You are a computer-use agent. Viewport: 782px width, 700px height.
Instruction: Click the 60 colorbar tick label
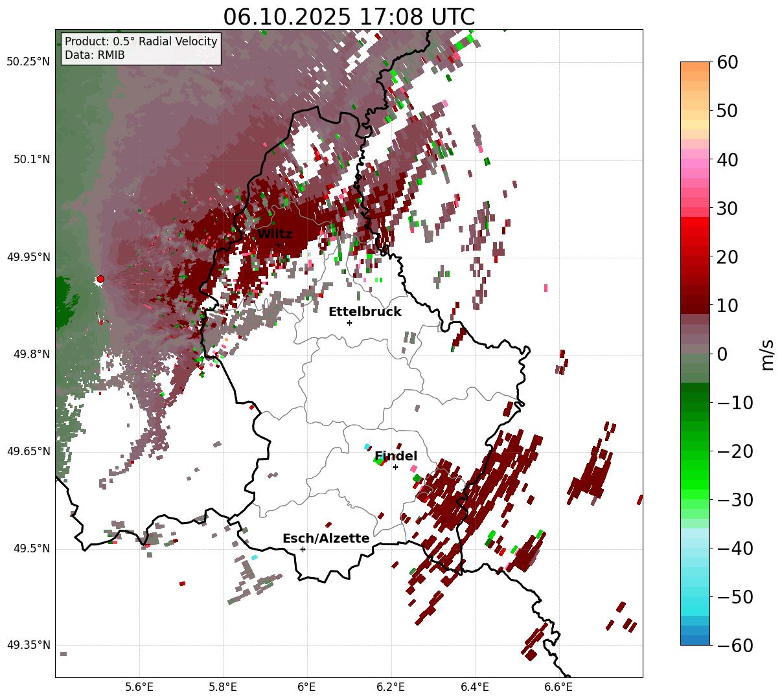point(728,62)
